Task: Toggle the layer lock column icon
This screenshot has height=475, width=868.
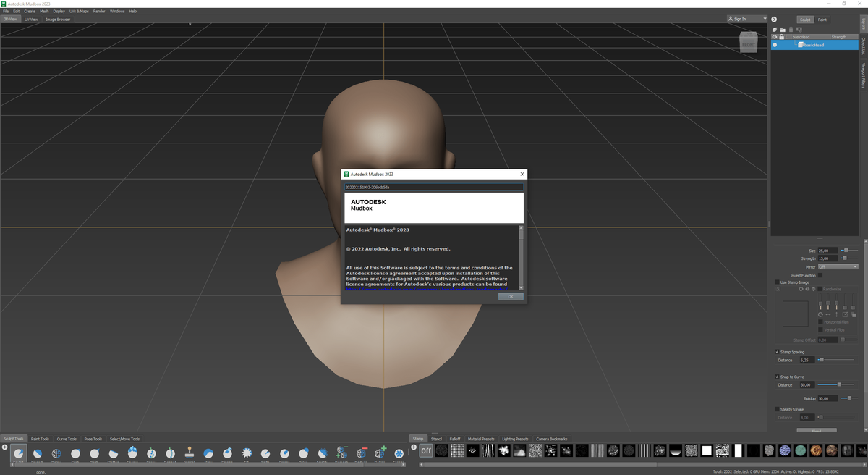Action: coord(781,37)
